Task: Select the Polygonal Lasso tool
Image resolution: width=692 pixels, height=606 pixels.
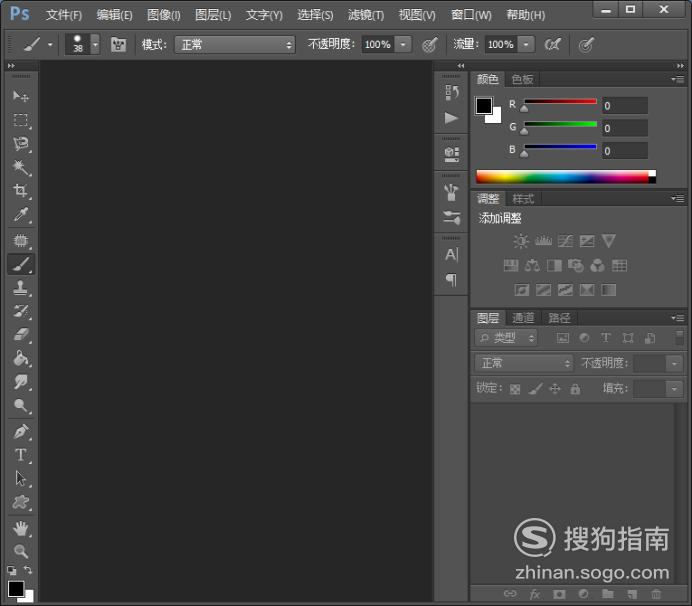Action: click(20, 144)
